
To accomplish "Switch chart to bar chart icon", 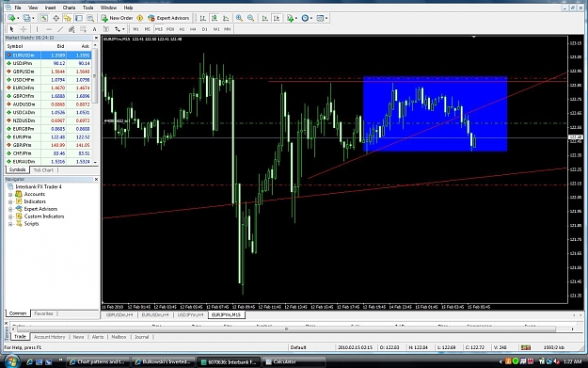I will click(202, 18).
